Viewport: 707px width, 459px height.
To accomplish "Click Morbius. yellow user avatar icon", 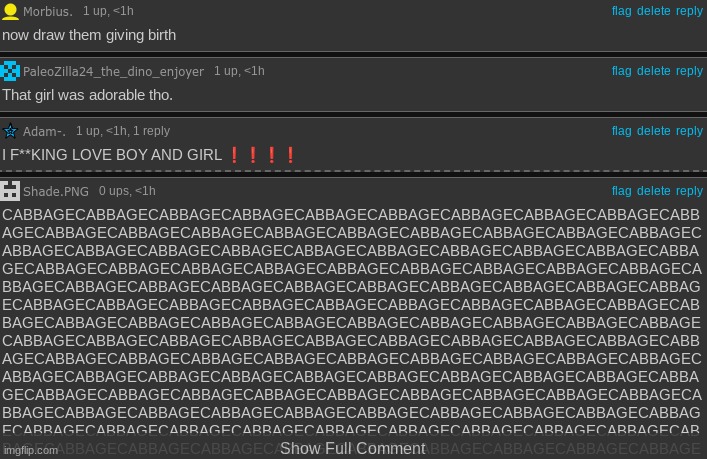I will (10, 11).
